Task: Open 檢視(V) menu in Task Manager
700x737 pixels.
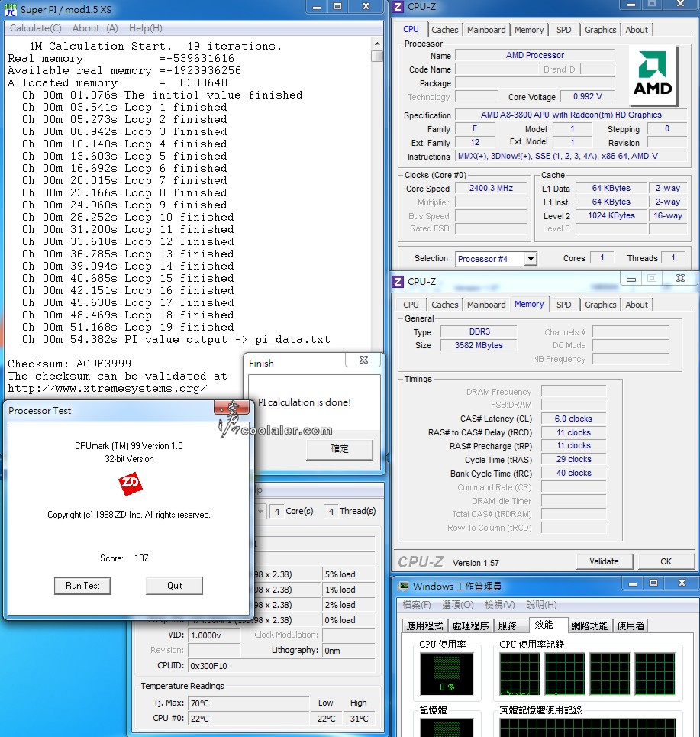Action: pyautogui.click(x=500, y=604)
